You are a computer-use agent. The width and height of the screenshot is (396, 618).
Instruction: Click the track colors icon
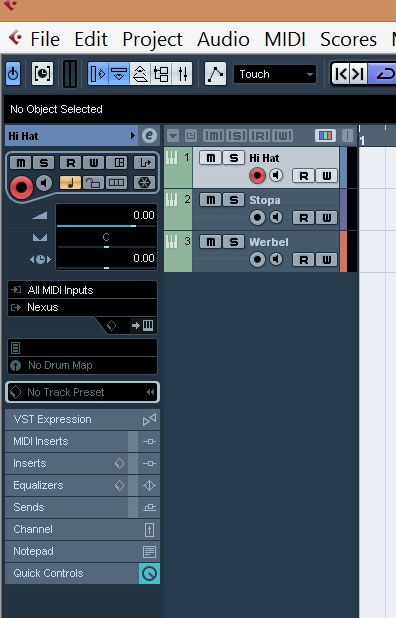pyautogui.click(x=325, y=136)
